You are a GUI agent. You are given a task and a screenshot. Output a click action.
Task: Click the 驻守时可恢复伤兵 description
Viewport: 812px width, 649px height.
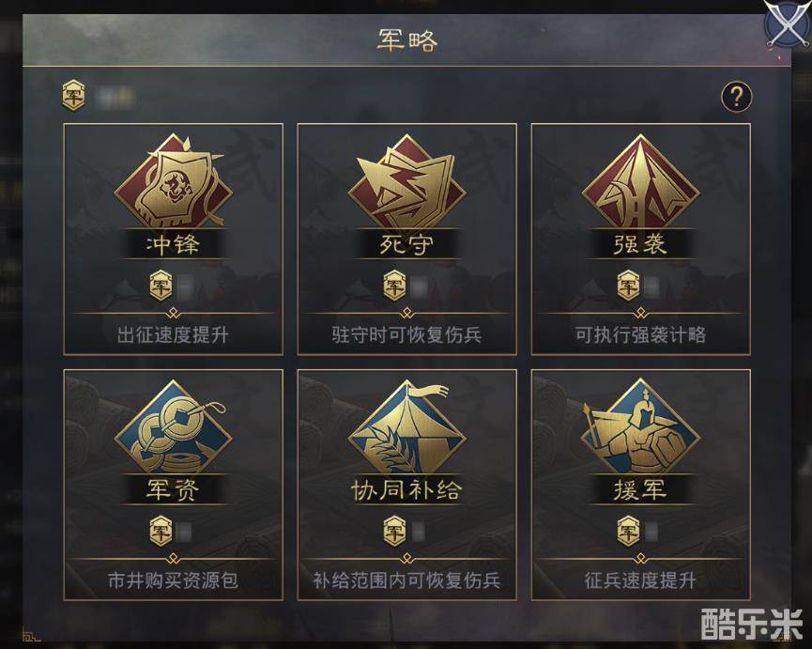(407, 334)
